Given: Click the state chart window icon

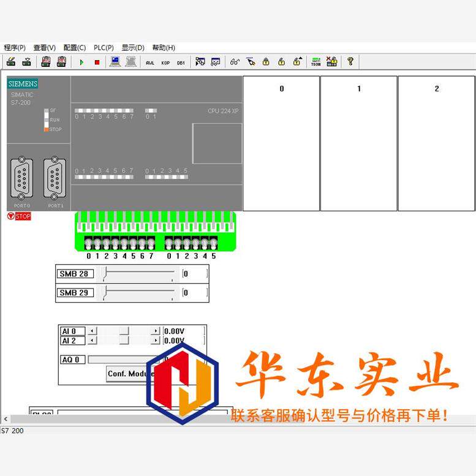Looking at the screenshot, I should (x=216, y=62).
